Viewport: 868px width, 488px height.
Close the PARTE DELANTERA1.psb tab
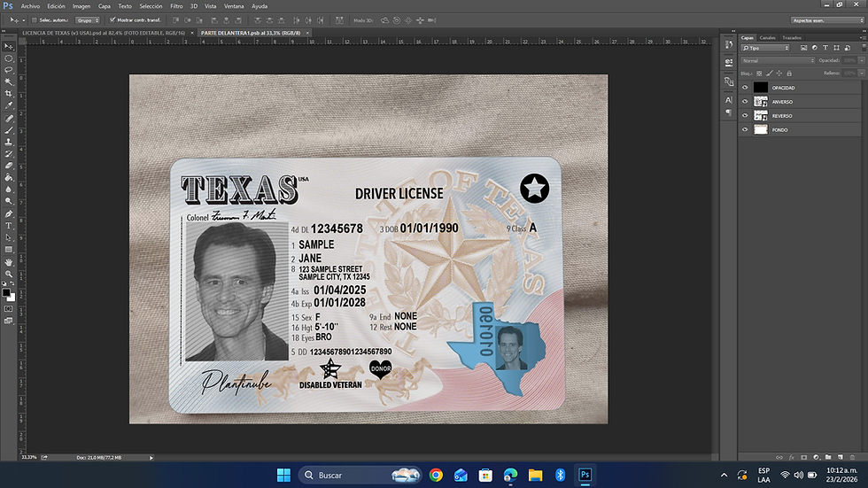click(x=307, y=33)
